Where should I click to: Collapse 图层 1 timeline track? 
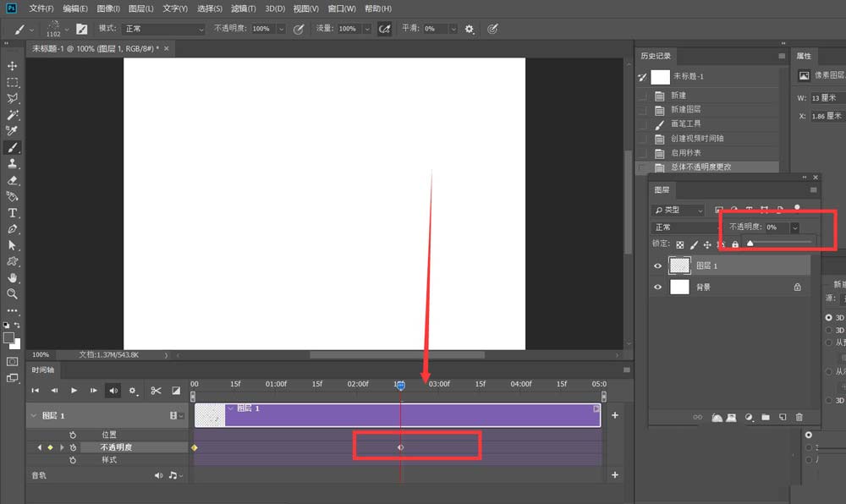(x=34, y=415)
